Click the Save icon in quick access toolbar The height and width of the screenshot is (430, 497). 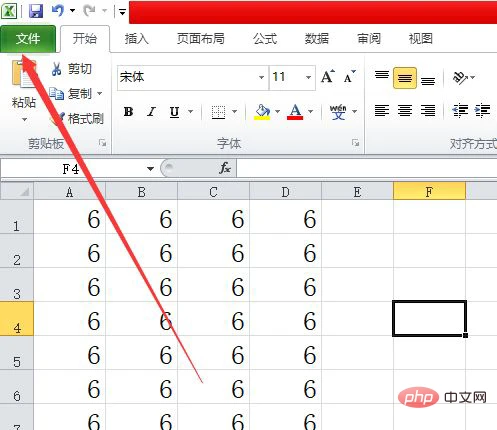pos(36,11)
